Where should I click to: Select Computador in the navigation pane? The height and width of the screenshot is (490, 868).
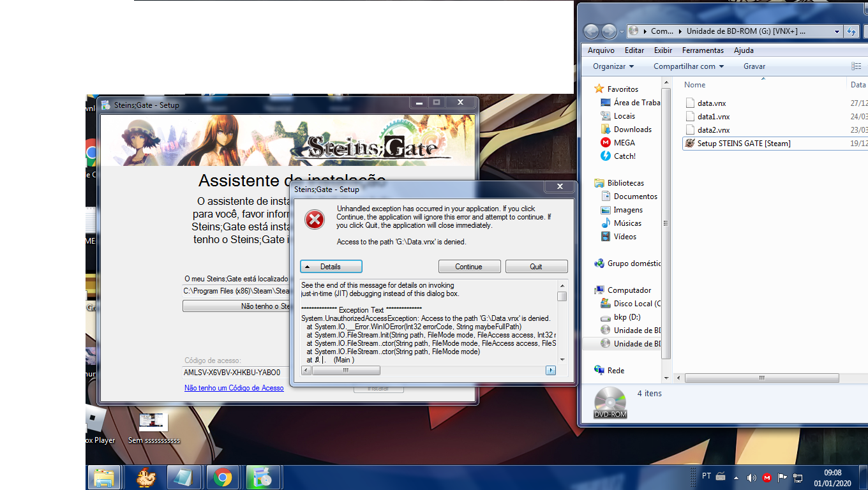[x=622, y=290]
